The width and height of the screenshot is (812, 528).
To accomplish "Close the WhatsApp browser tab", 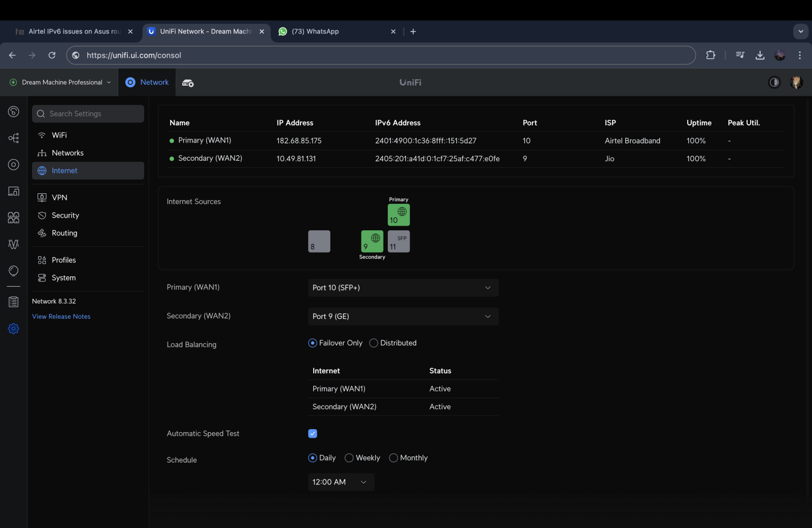I will point(393,31).
